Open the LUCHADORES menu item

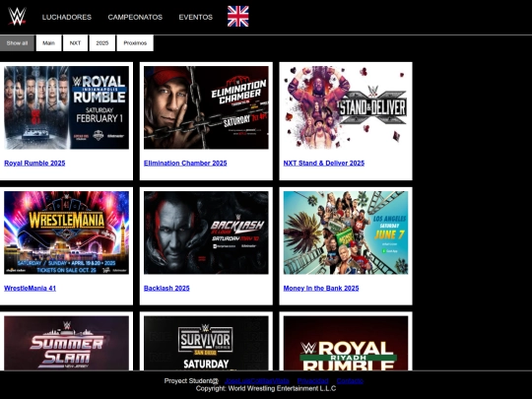(x=67, y=17)
